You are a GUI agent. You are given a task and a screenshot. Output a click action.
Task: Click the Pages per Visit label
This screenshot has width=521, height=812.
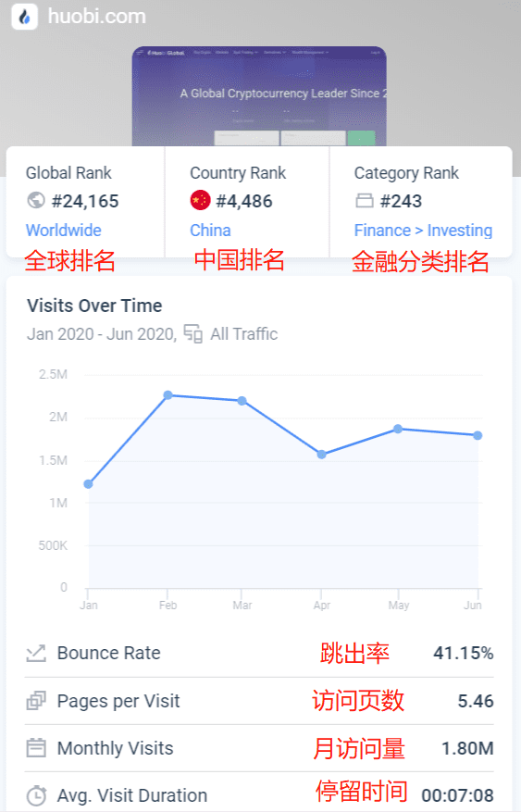tap(118, 701)
